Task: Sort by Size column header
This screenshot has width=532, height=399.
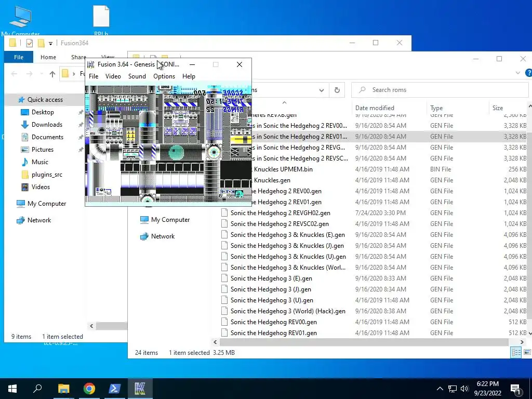Action: point(498,108)
